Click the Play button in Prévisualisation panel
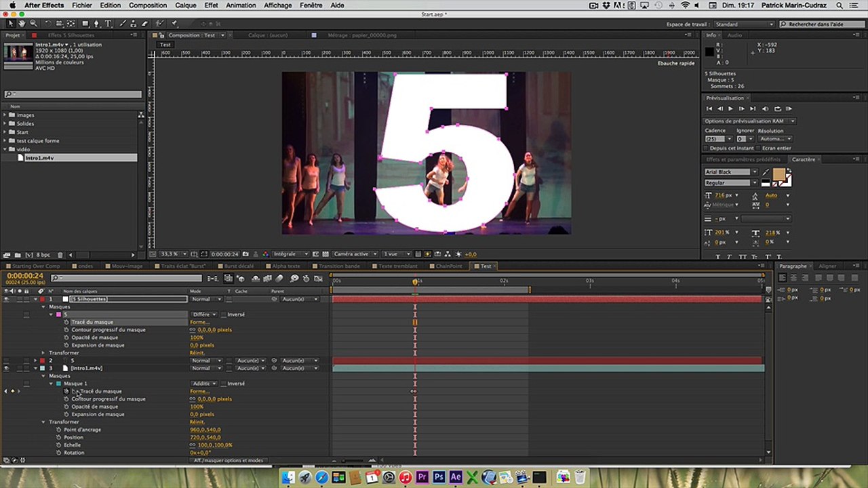 [730, 108]
